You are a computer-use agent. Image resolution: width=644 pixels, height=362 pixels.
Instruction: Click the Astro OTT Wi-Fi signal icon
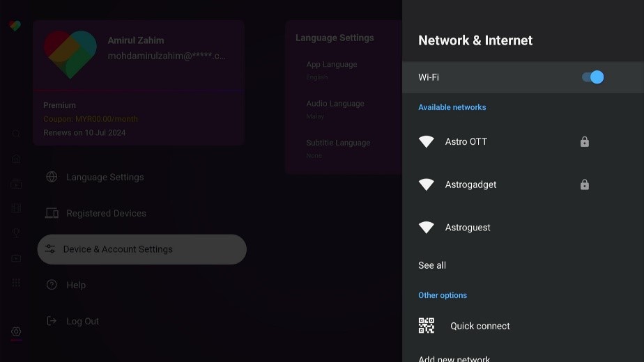pos(427,141)
